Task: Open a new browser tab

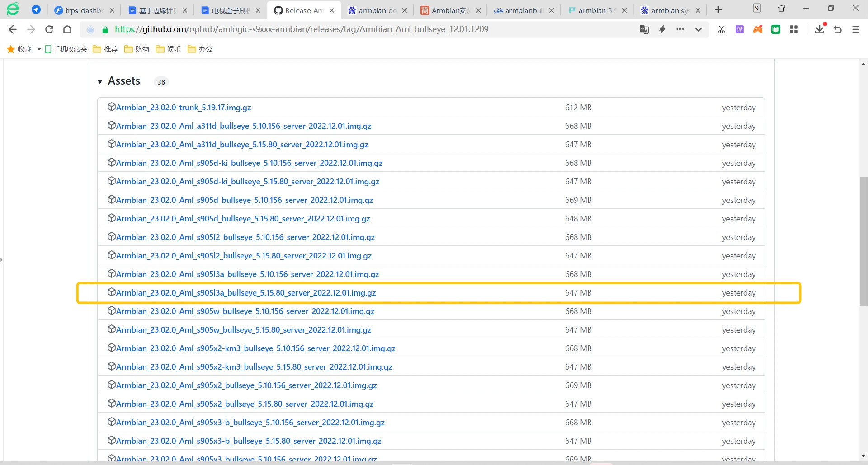Action: [718, 9]
